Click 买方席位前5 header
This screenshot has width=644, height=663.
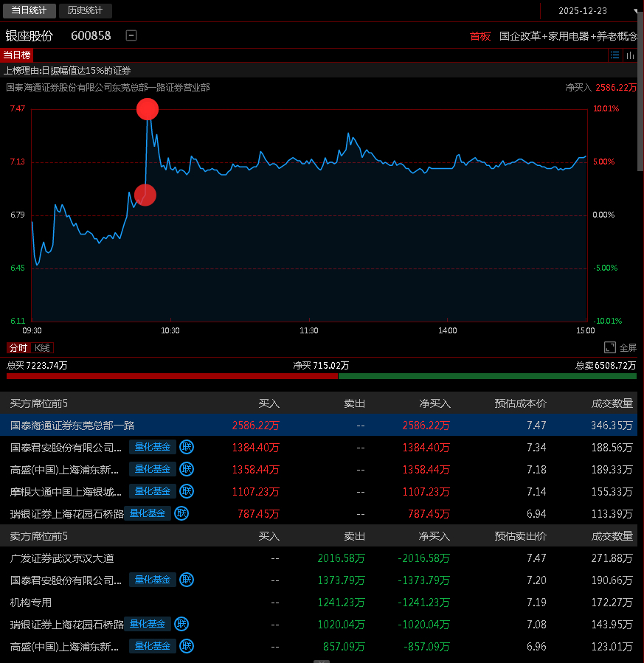tap(39, 403)
